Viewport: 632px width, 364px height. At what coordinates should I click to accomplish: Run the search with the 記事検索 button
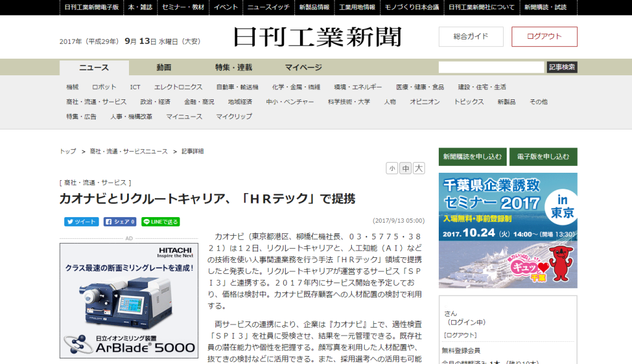click(x=562, y=67)
